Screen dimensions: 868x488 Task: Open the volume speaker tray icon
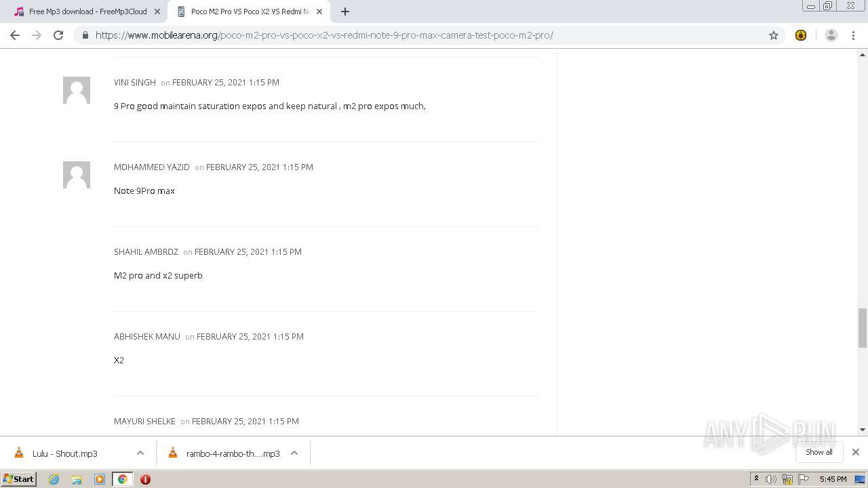(x=771, y=479)
